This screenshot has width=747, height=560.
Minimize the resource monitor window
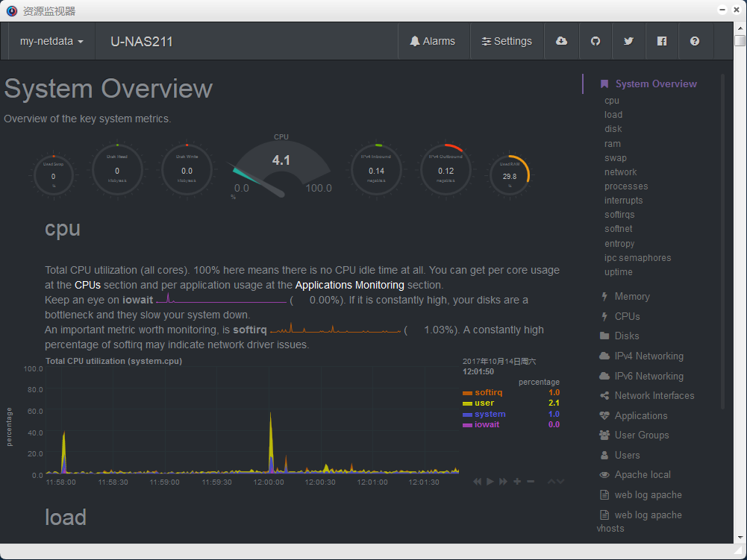722,10
